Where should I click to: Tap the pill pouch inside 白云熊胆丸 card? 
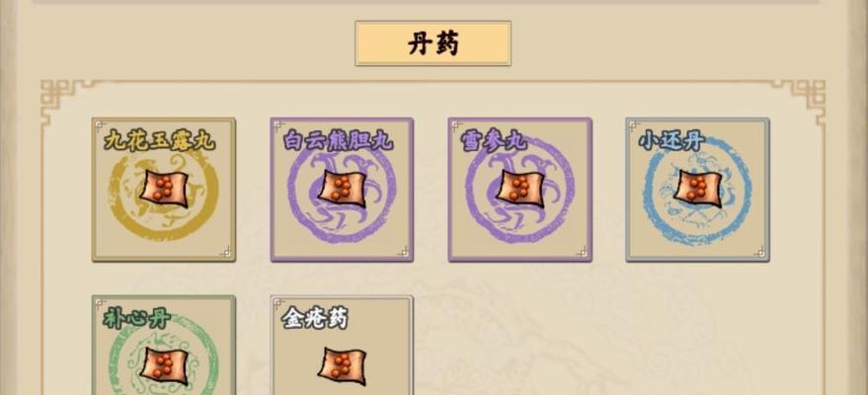[x=343, y=188]
